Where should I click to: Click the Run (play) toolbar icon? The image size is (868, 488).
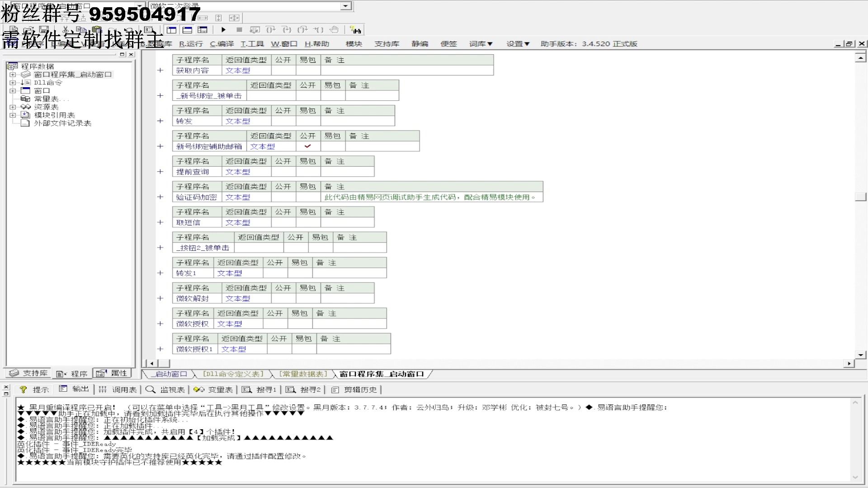(x=223, y=30)
